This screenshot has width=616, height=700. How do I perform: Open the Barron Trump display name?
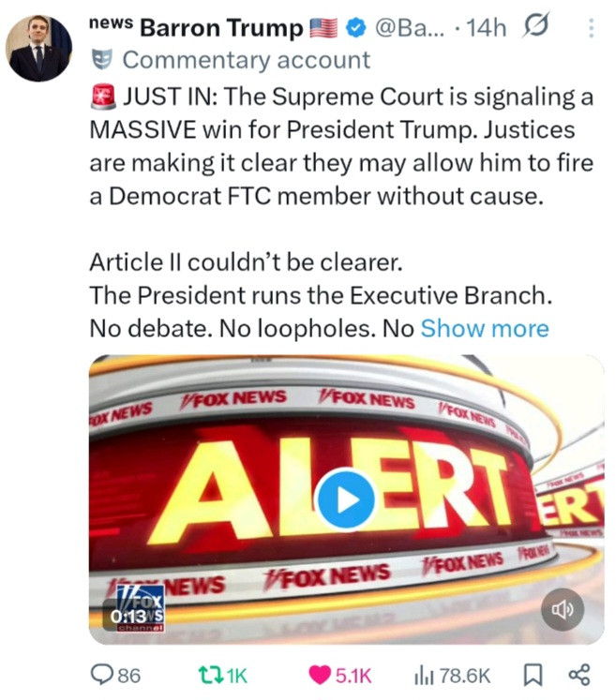click(221, 28)
